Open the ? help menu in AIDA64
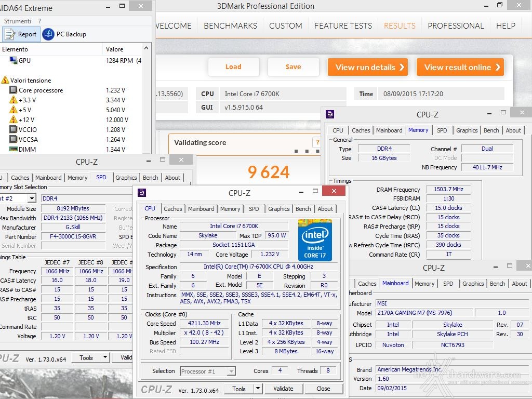The width and height of the screenshot is (532, 399). (39, 21)
